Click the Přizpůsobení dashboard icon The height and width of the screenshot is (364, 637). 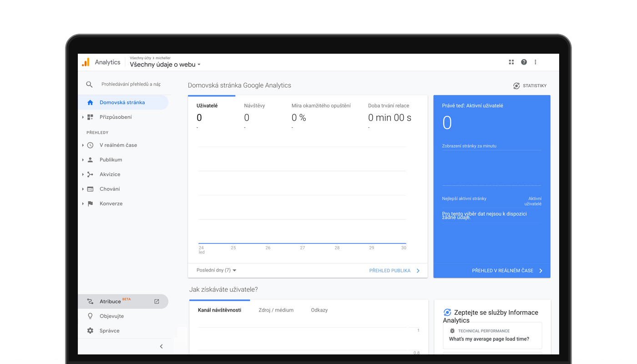[90, 117]
